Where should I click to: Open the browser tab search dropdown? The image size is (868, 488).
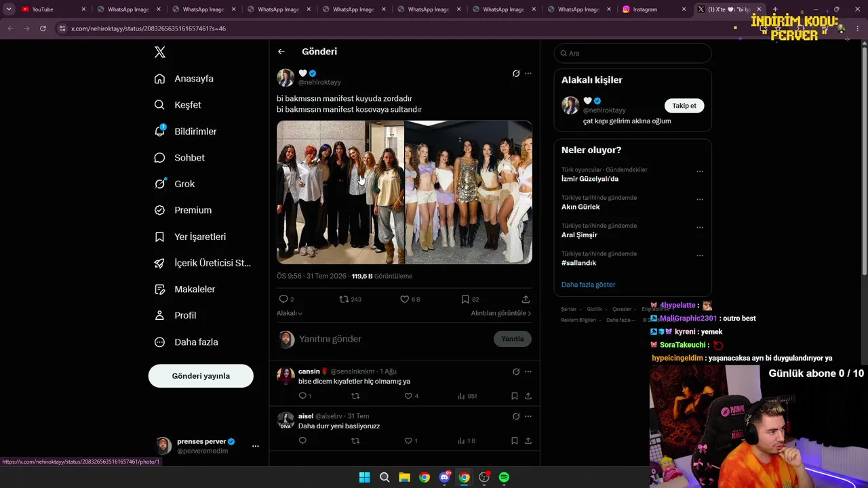tap(9, 9)
